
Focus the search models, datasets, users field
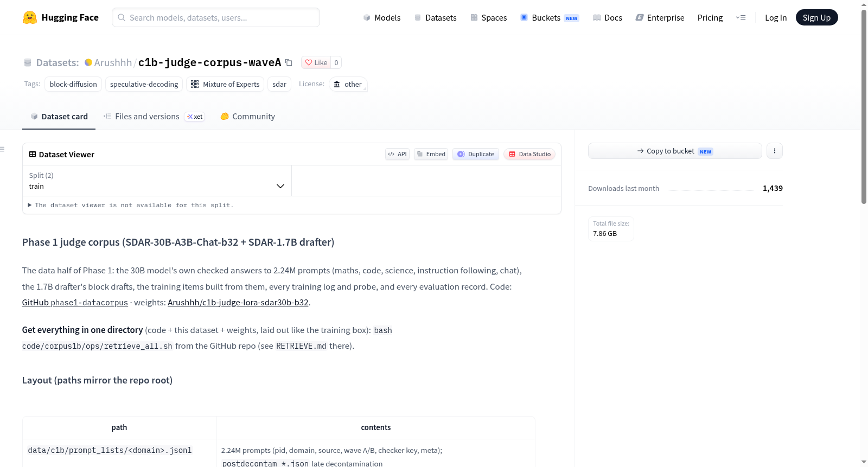click(216, 17)
